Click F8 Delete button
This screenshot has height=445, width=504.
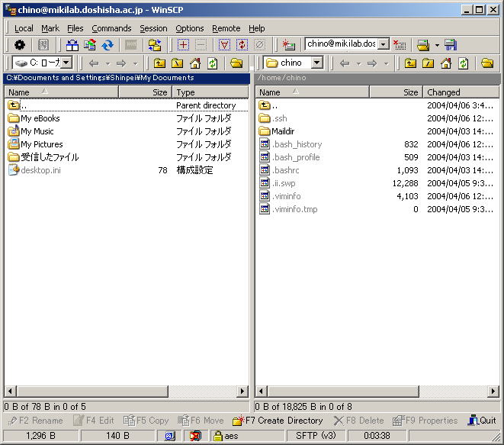point(358,421)
